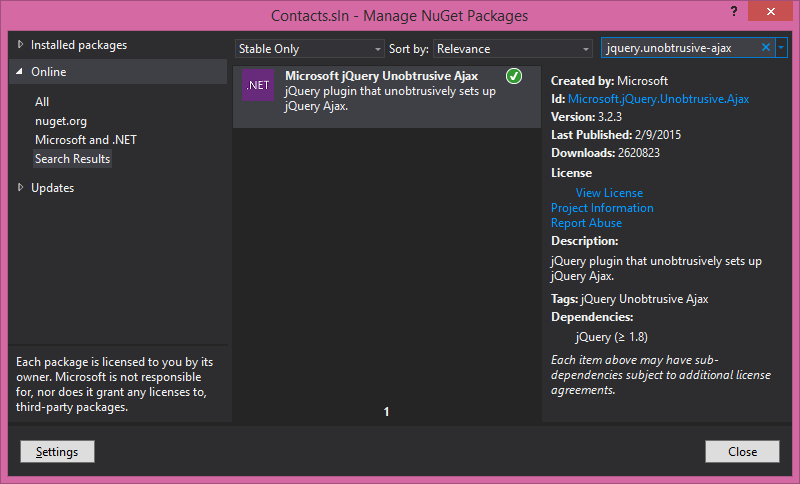Clear search text with the X icon
The height and width of the screenshot is (484, 800).
pyautogui.click(x=766, y=48)
